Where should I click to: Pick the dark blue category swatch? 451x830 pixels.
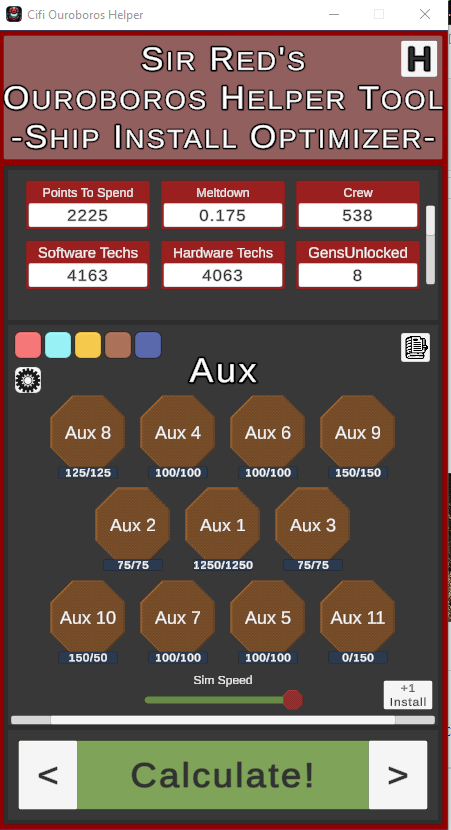coord(148,345)
